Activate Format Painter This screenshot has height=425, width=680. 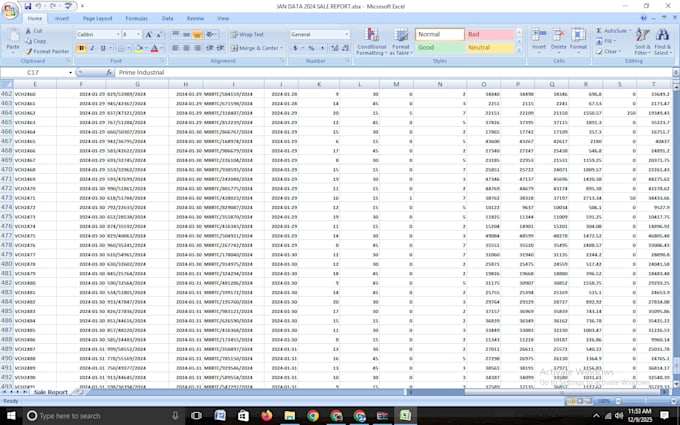tap(47, 51)
